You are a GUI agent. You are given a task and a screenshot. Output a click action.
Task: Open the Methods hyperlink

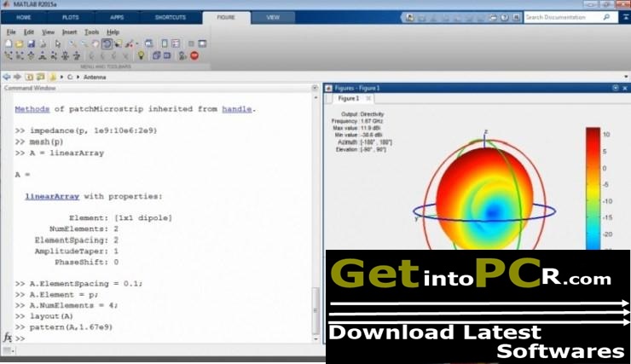(x=32, y=109)
